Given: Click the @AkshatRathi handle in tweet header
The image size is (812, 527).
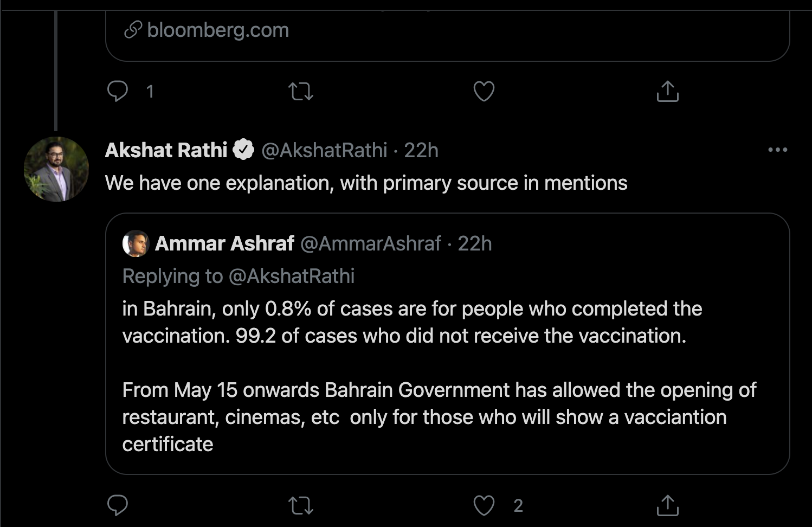Looking at the screenshot, I should 324,150.
